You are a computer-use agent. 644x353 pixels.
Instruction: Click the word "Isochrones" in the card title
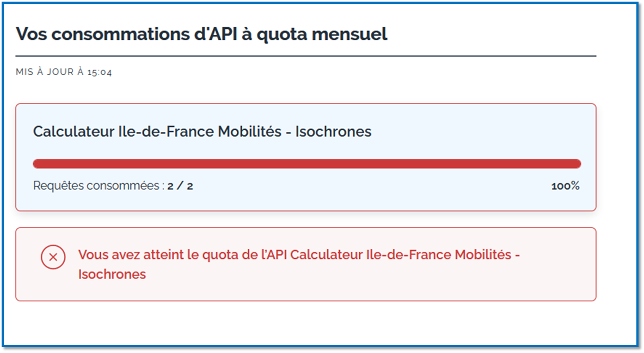[334, 131]
